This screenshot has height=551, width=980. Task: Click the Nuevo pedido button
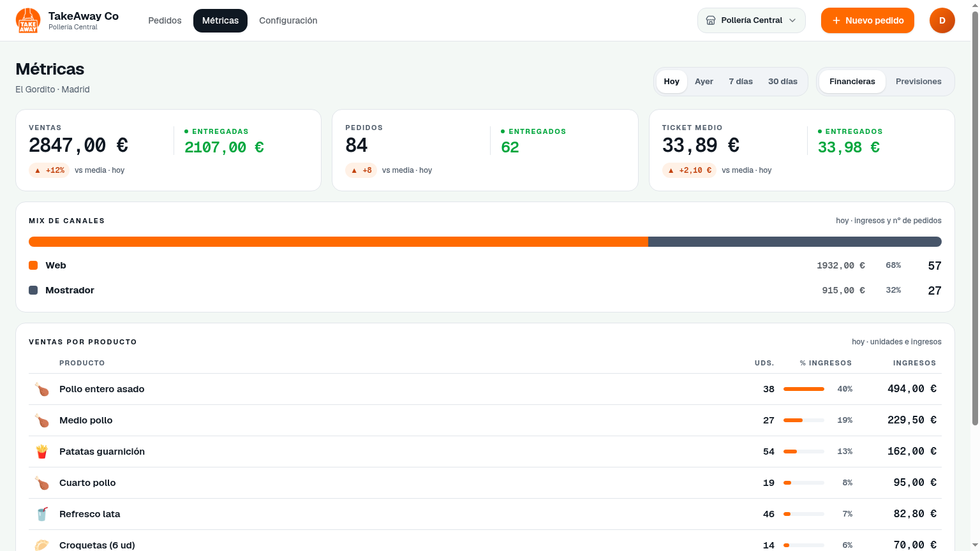(x=868, y=20)
